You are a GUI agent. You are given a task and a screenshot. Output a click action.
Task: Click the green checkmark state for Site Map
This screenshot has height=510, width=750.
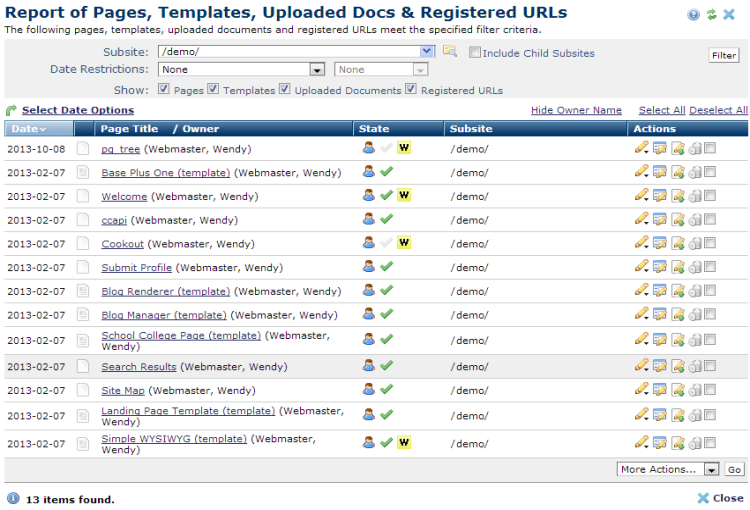(386, 390)
